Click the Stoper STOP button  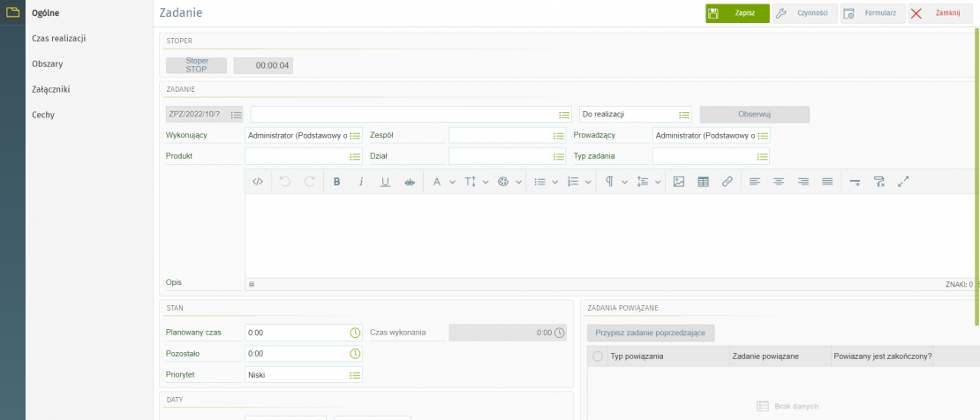[x=197, y=65]
